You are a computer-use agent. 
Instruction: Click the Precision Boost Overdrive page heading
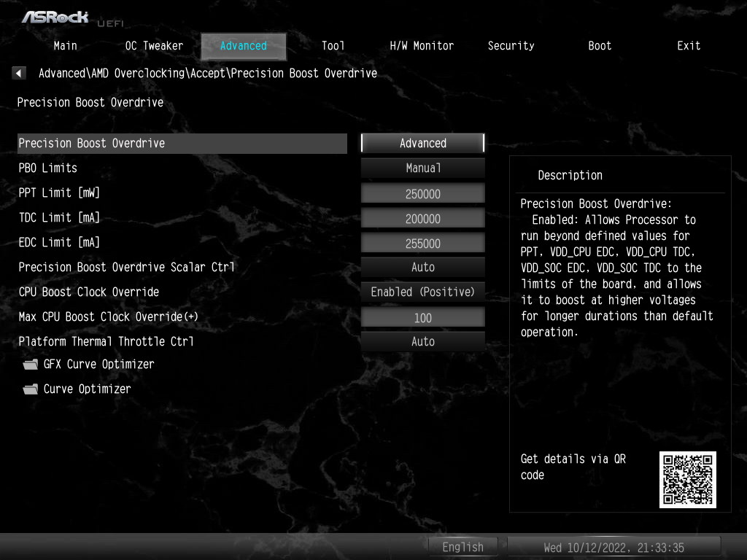coord(90,102)
